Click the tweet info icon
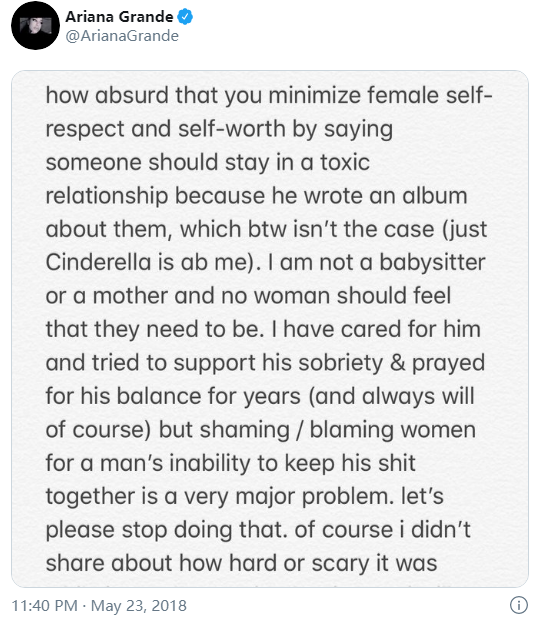The image size is (540, 622). [519, 605]
